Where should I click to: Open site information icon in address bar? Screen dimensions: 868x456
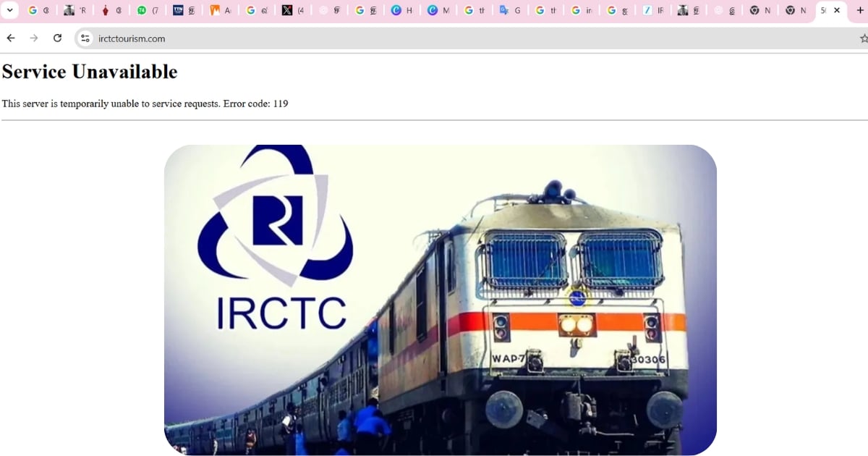point(85,38)
